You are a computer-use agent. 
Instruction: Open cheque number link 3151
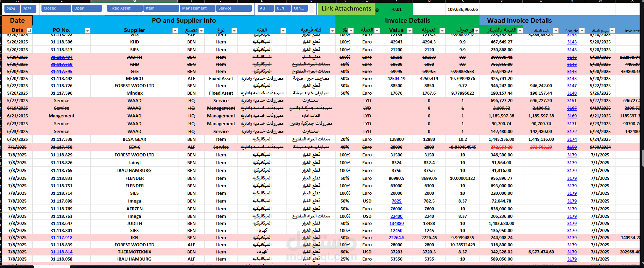[572, 100]
